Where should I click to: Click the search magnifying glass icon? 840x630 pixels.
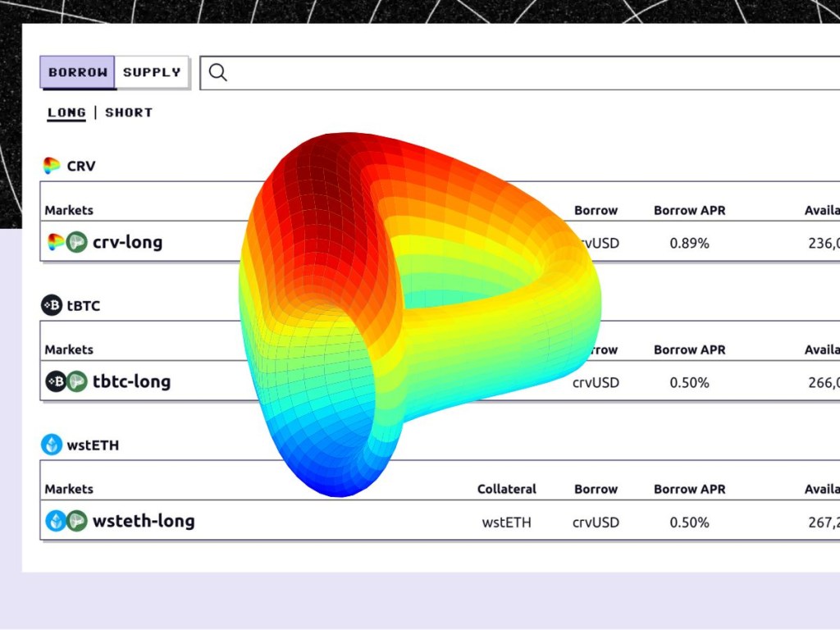[217, 73]
